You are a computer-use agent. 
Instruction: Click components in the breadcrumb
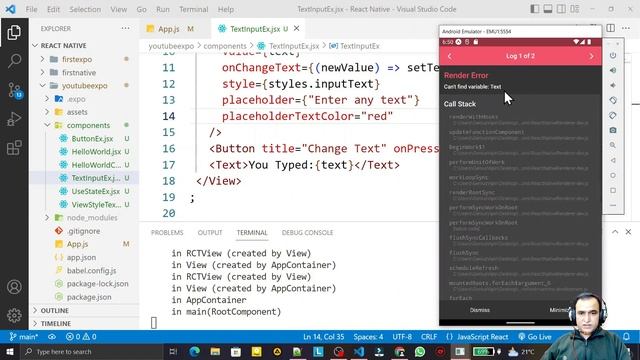pyautogui.click(x=225, y=46)
